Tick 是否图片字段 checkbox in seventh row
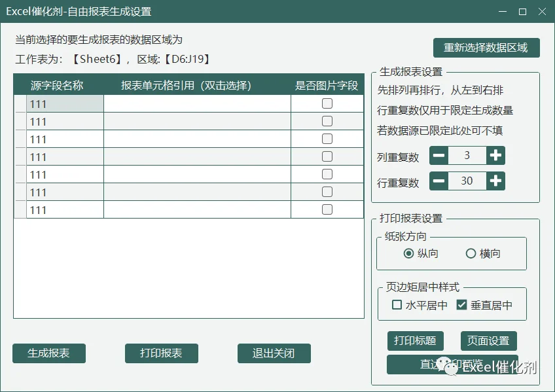Screen dimensions: 555x392 327,209
